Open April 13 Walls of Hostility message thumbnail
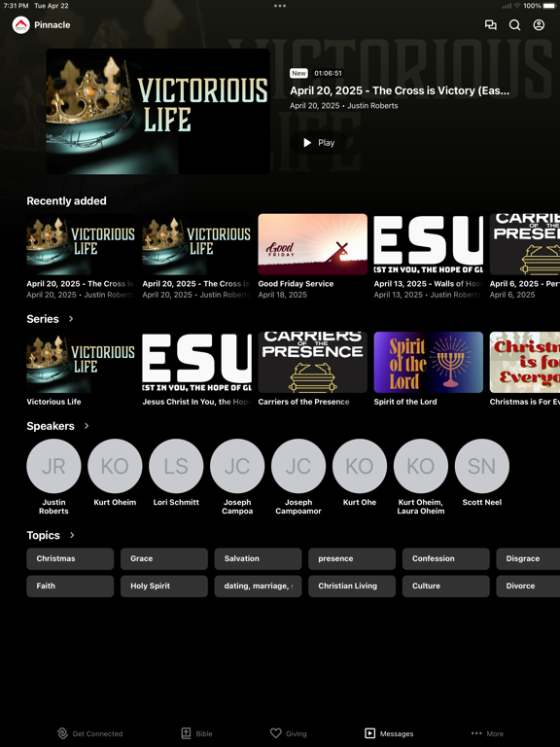 point(428,244)
